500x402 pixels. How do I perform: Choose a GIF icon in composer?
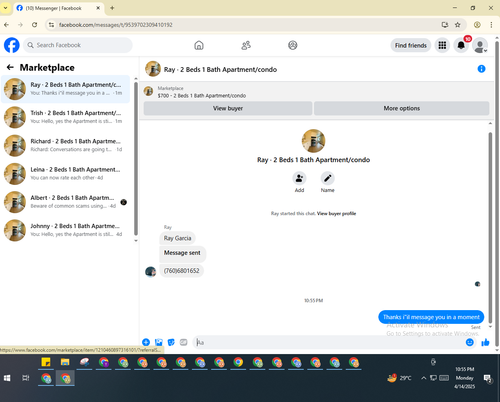pos(184,342)
